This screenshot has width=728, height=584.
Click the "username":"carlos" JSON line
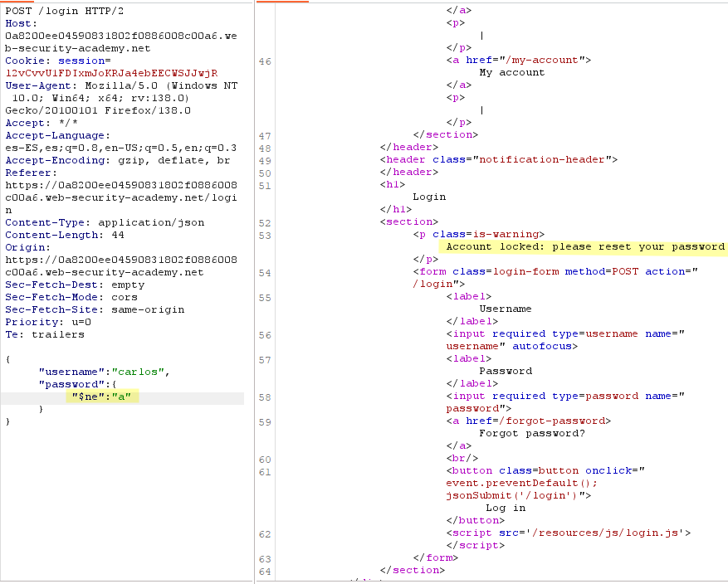105,372
